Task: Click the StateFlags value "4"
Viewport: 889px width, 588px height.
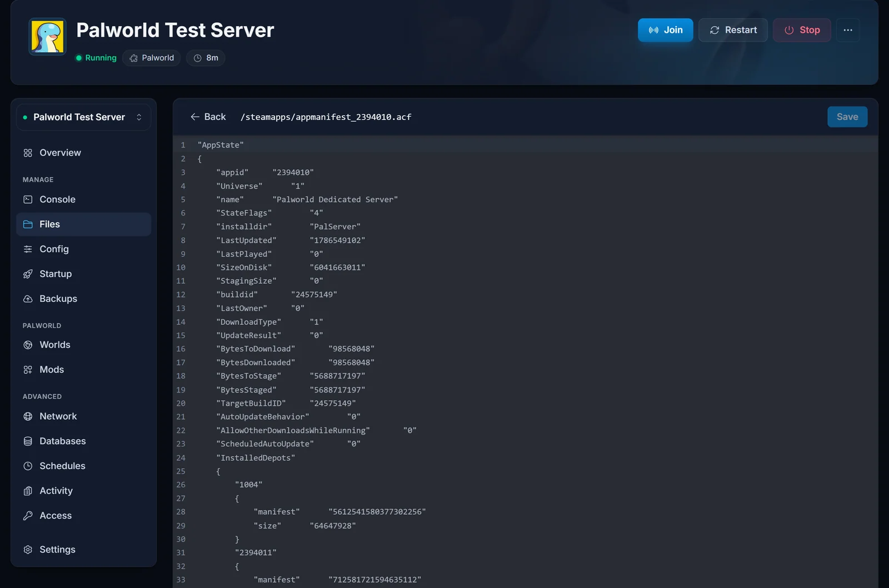Action: pyautogui.click(x=316, y=213)
